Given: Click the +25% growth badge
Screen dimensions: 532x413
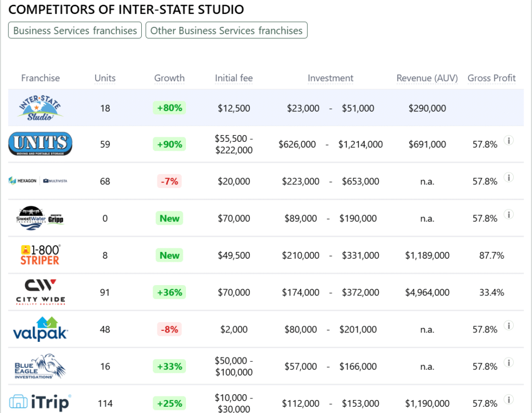Looking at the screenshot, I should point(169,404).
